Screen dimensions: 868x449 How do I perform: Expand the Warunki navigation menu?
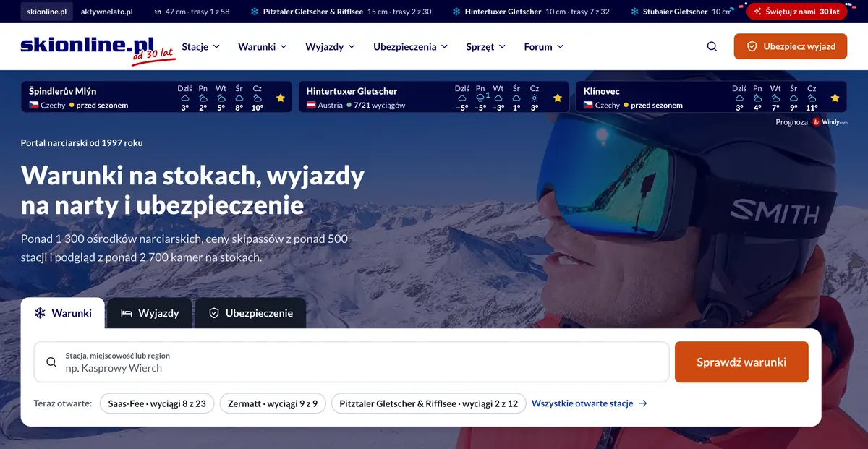pyautogui.click(x=263, y=46)
